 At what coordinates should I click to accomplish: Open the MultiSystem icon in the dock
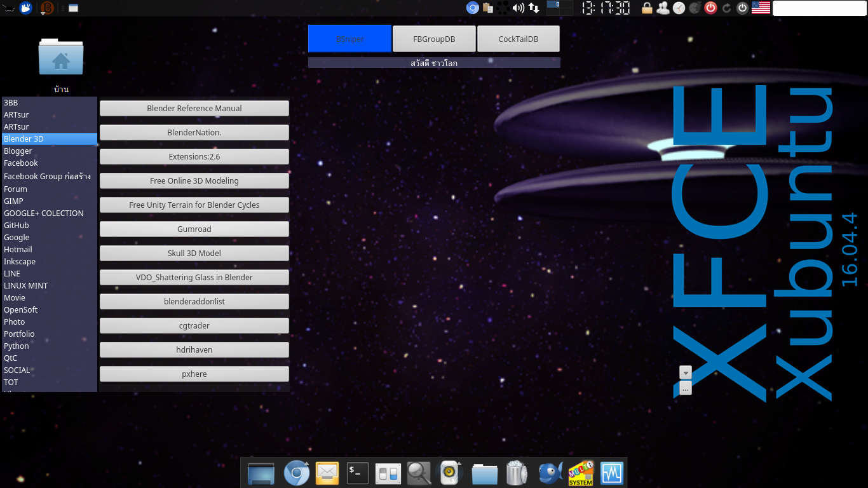coord(581,473)
